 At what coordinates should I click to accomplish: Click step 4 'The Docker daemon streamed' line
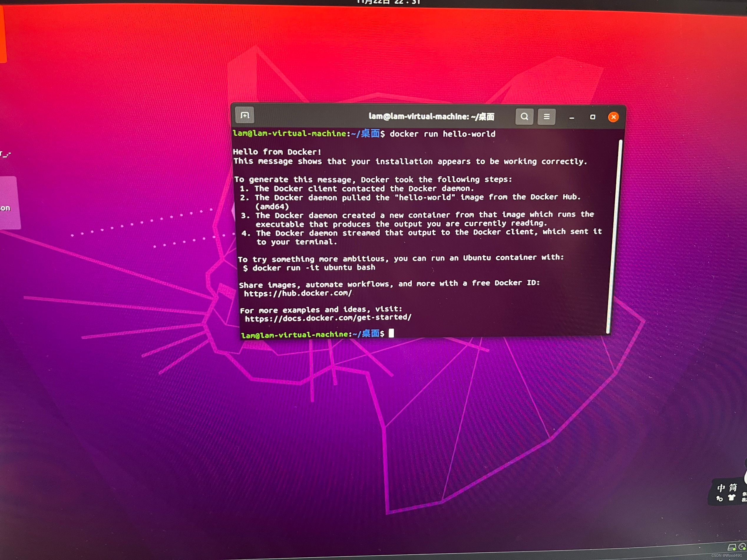(x=422, y=232)
